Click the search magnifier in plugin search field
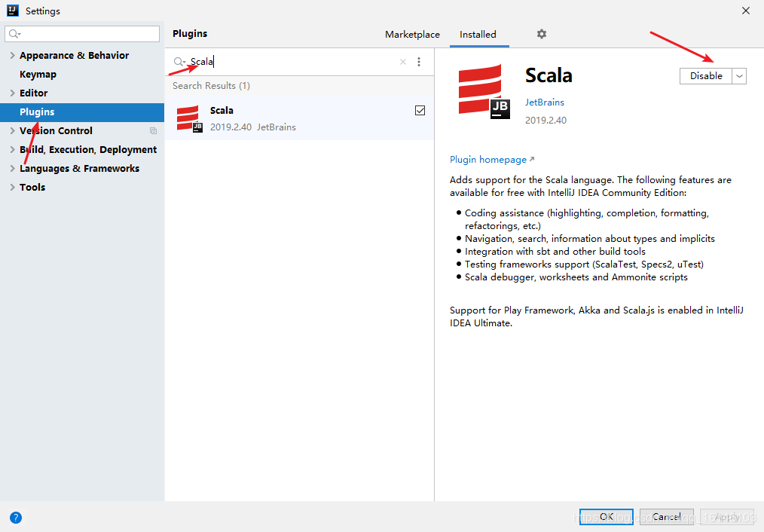The height and width of the screenshot is (532, 764). (179, 62)
